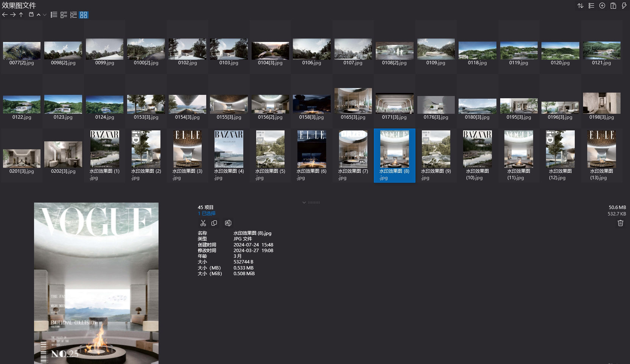Open the checklist options icon at top right
Image resolution: width=630 pixels, height=364 pixels.
[591, 6]
